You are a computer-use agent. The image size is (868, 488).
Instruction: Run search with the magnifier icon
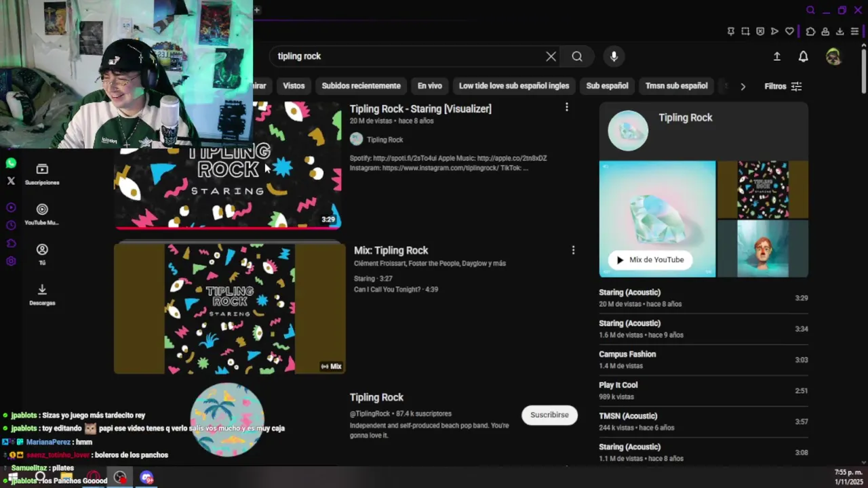(x=577, y=56)
